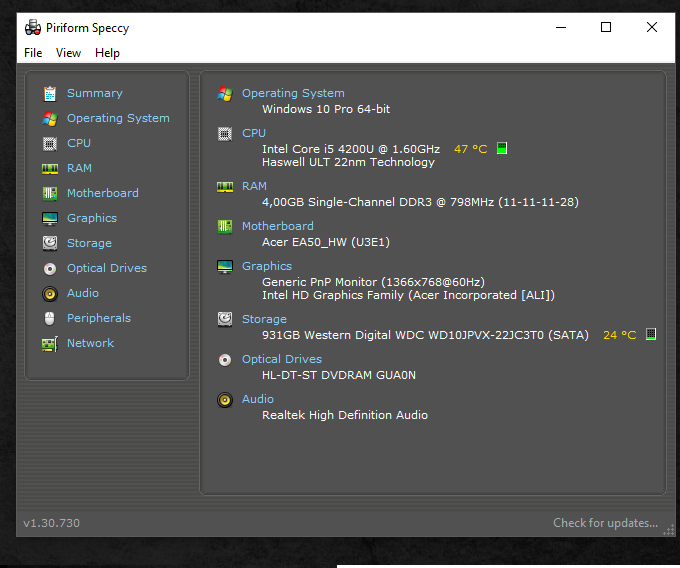Select Graphics in the left sidebar
The image size is (680, 568).
(92, 218)
